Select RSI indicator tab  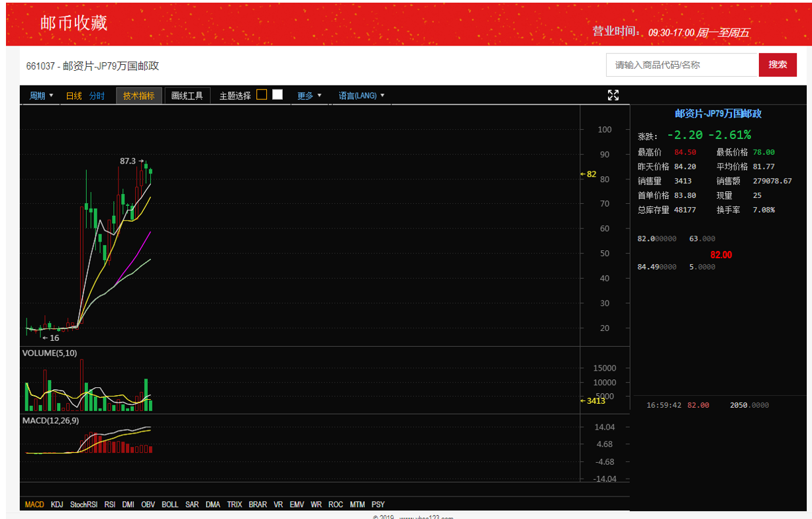[x=110, y=504]
